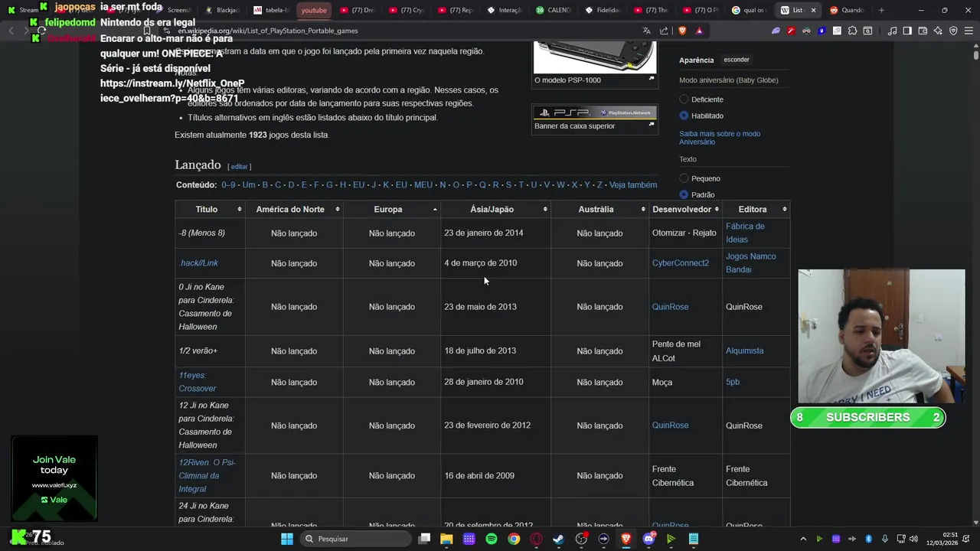Open the 11eyes: Crossover link

[x=198, y=382]
